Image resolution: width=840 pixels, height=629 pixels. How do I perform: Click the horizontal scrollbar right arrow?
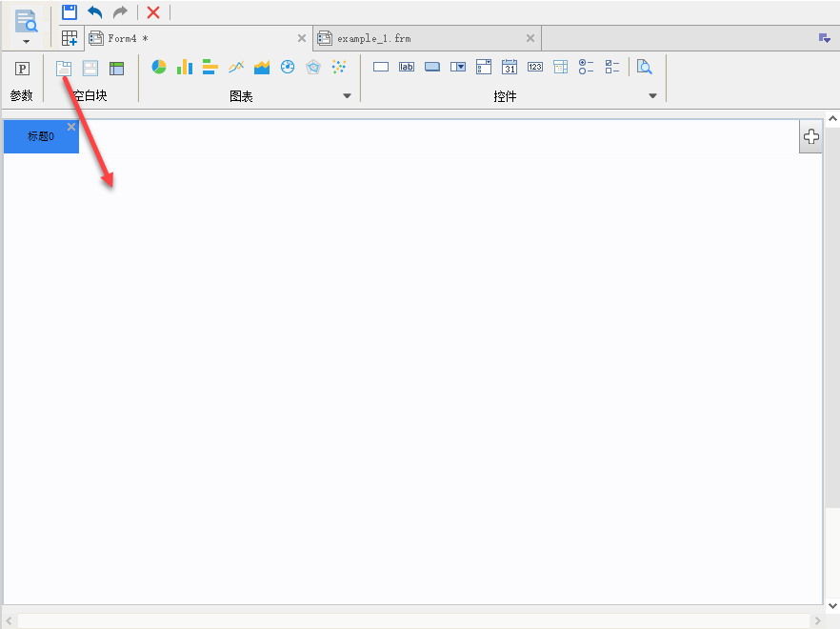click(x=817, y=621)
